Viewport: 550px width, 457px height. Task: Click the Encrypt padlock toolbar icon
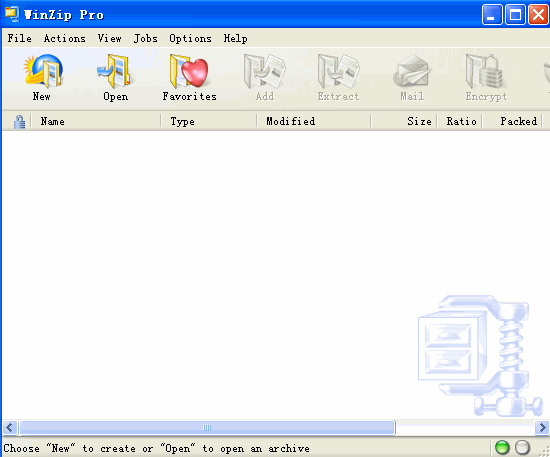[485, 71]
